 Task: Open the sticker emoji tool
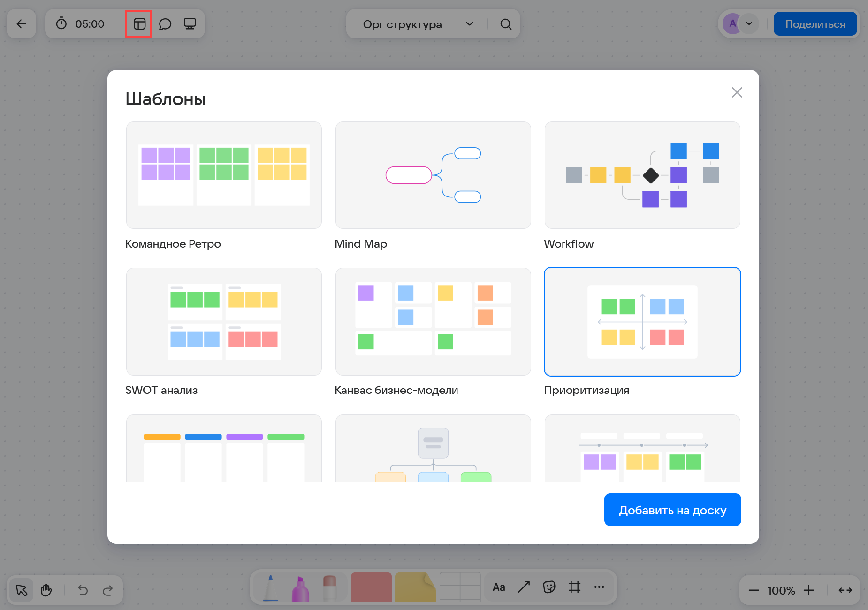coord(549,587)
